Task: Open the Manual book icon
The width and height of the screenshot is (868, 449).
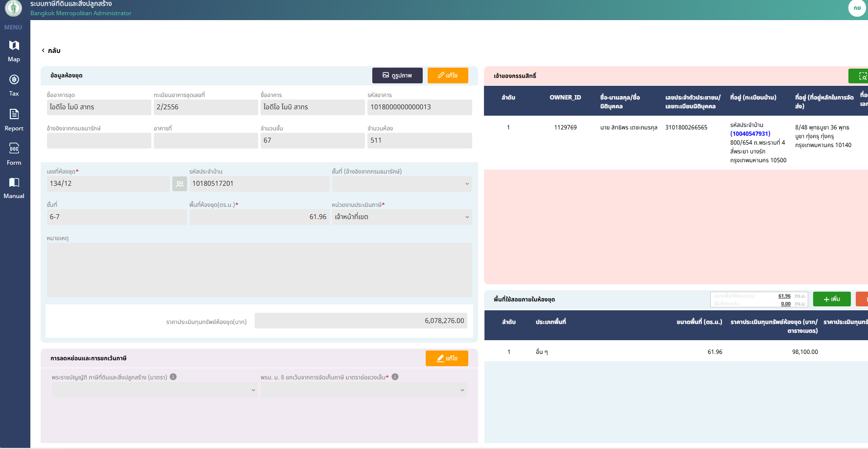Action: pyautogui.click(x=14, y=182)
